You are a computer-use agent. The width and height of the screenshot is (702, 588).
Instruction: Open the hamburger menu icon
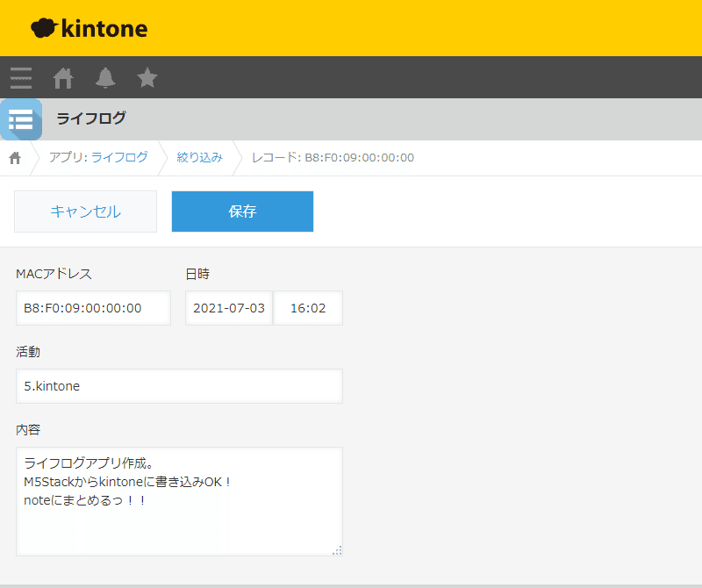tap(21, 78)
